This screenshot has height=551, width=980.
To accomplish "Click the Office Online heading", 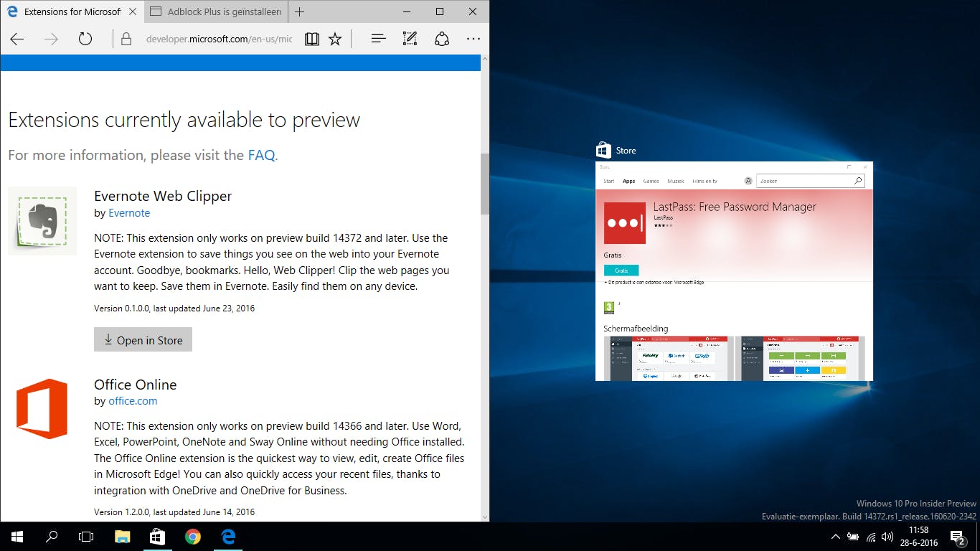I will point(135,385).
